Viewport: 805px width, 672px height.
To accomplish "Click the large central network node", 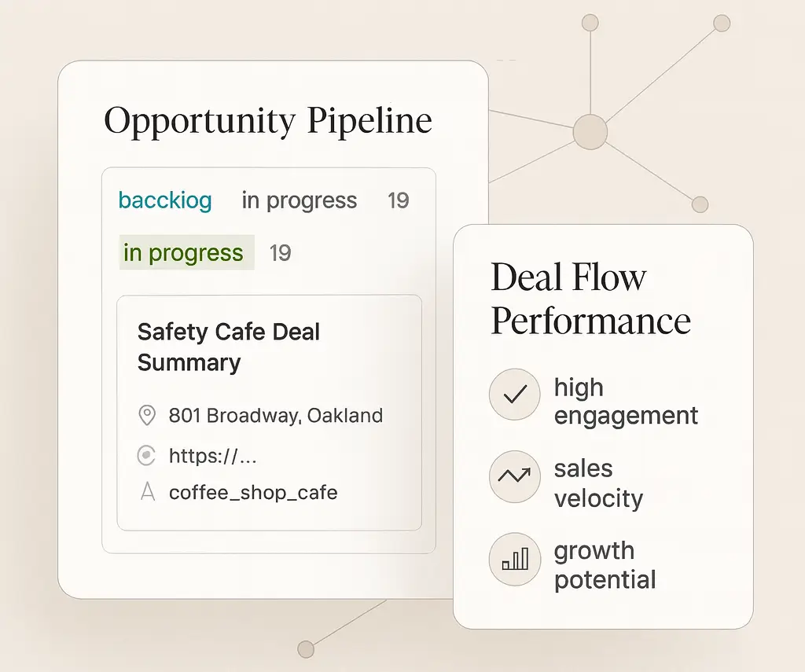I will pos(590,132).
